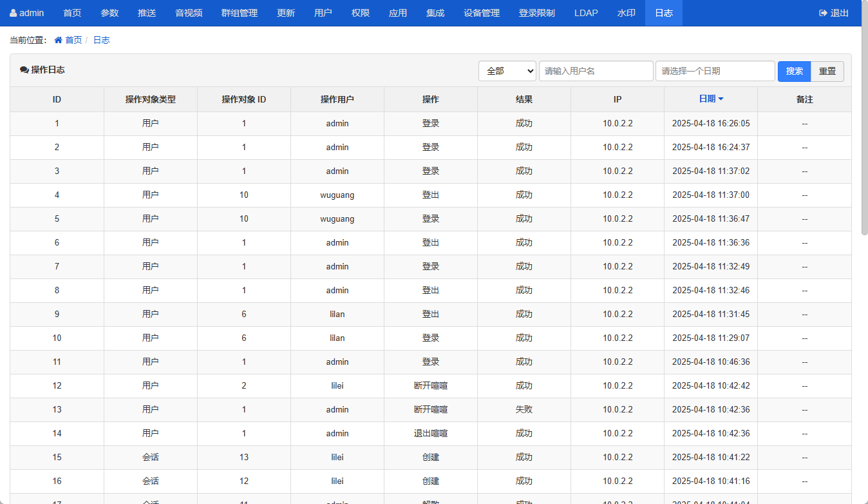868x504 pixels.
Task: Select the 水印 menu item
Action: (x=626, y=13)
